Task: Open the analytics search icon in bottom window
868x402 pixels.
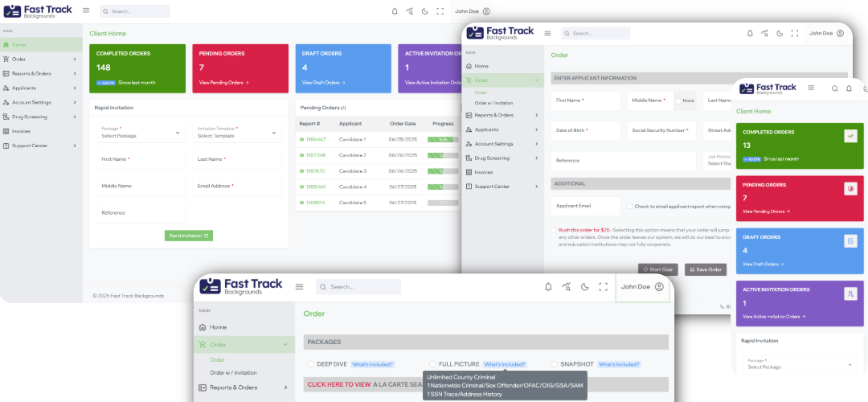Action: 566,287
